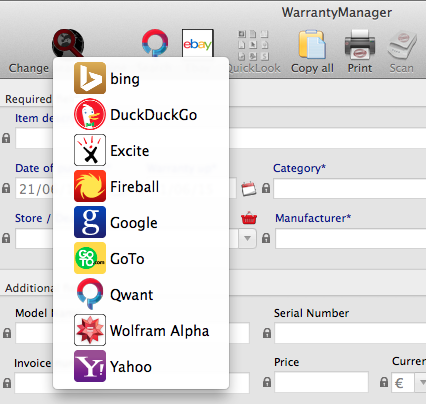Select Qwant from the popup list
This screenshot has height=404, width=426.
click(x=141, y=294)
